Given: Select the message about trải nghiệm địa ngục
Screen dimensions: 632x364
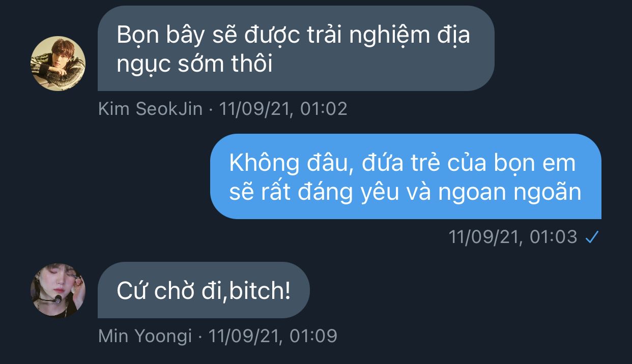Looking at the screenshot, I should pyautogui.click(x=296, y=49).
